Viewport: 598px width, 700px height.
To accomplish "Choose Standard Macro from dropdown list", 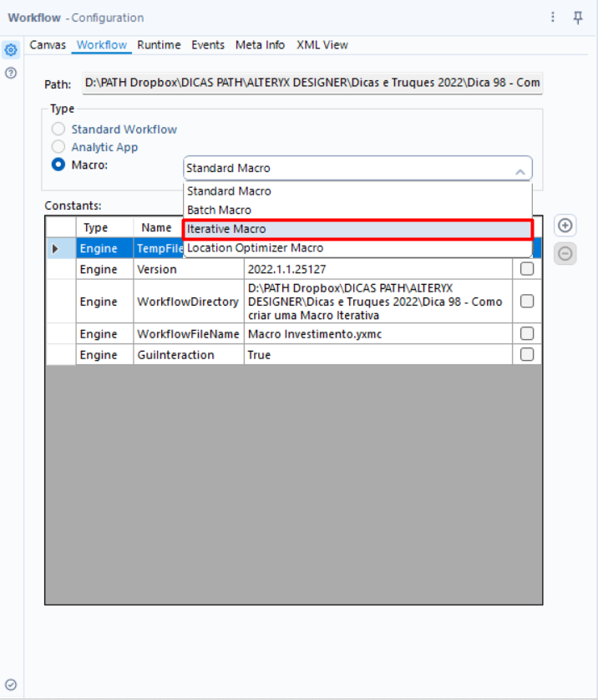I will (x=358, y=191).
